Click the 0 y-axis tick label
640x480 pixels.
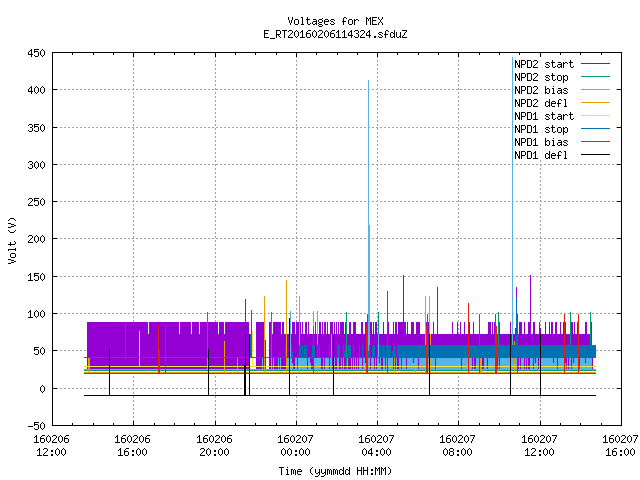pyautogui.click(x=42, y=389)
